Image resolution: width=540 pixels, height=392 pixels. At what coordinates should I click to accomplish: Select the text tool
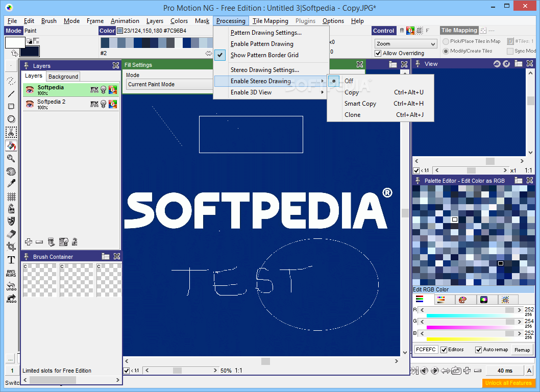(11, 260)
